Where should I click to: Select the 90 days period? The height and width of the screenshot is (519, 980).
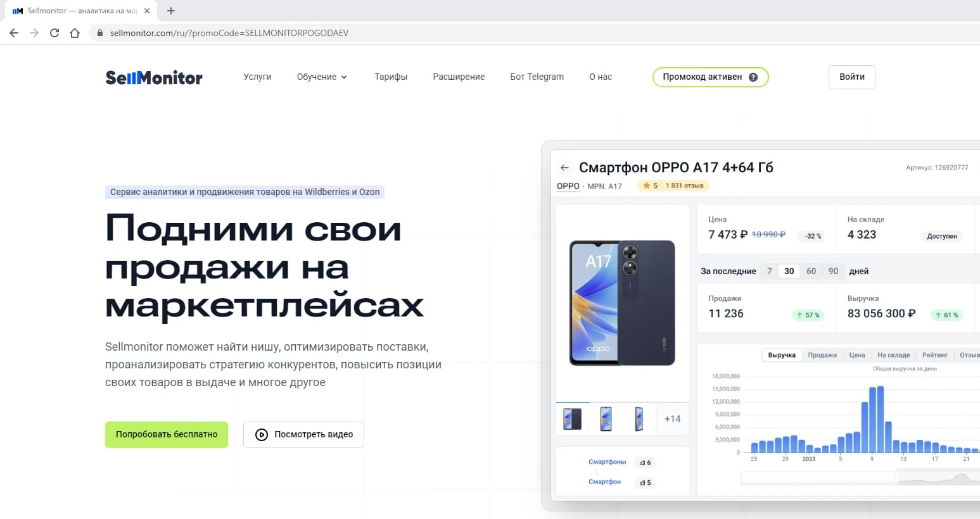click(834, 271)
